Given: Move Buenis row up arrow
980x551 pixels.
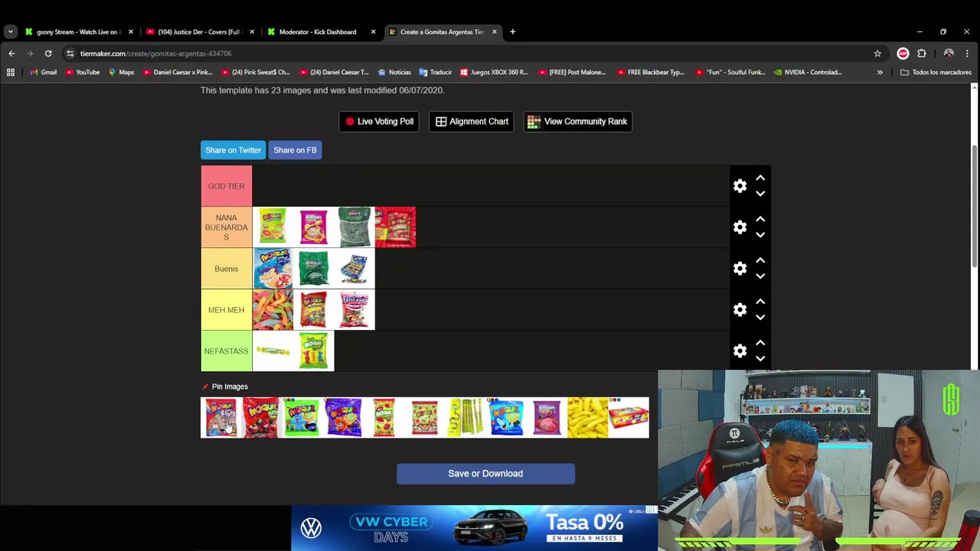Looking at the screenshot, I should [x=760, y=260].
